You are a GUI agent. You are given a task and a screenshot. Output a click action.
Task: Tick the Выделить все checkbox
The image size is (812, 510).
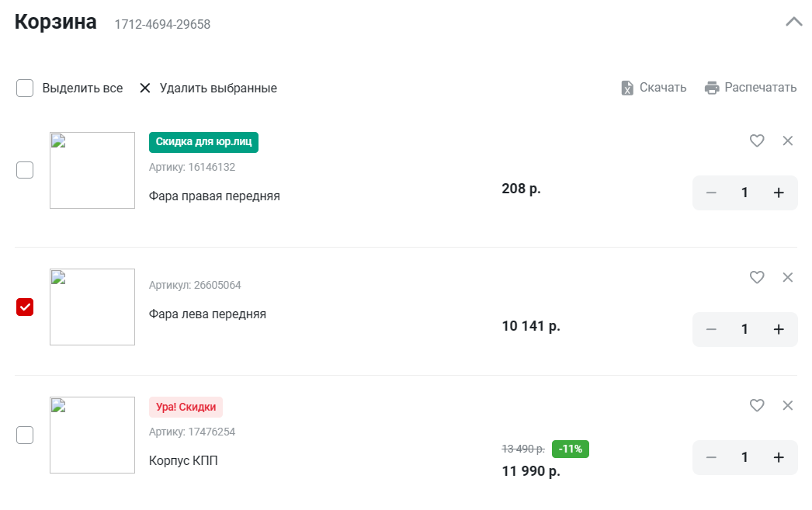pyautogui.click(x=25, y=88)
